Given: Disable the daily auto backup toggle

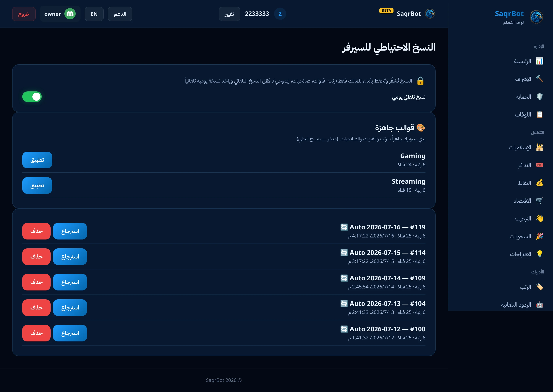Looking at the screenshot, I should (32, 97).
